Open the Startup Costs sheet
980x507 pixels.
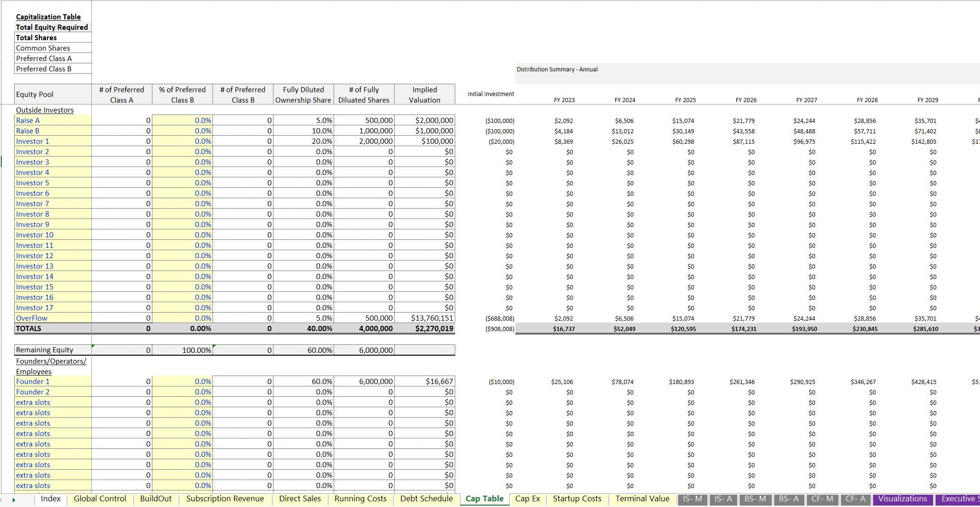577,499
